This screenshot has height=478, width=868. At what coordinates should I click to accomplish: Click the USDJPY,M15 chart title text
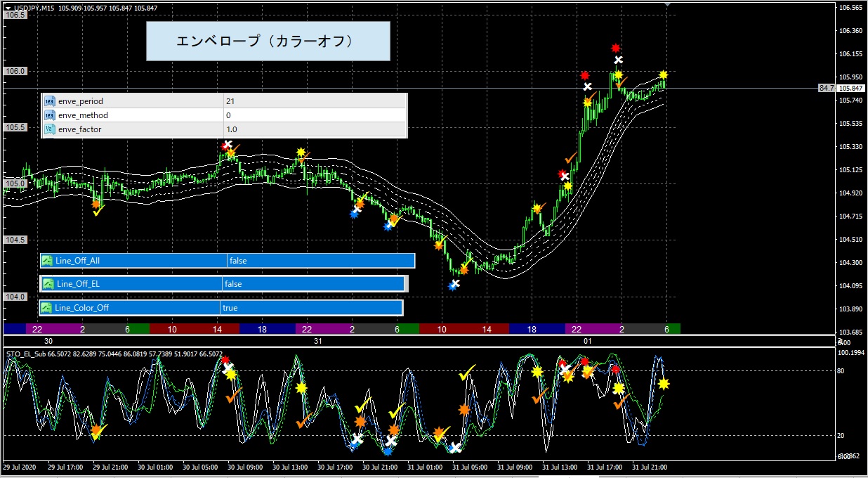(34, 8)
